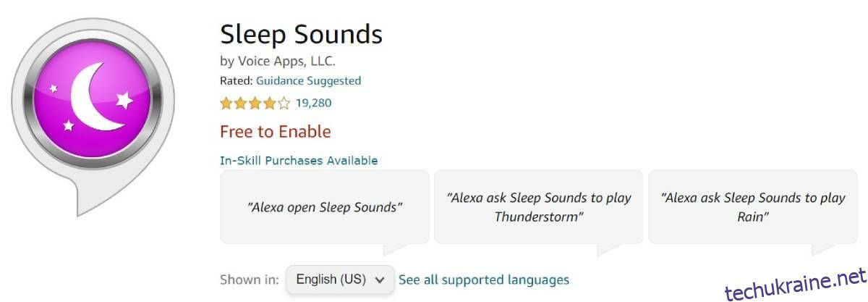Click the Free to Enable text
This screenshot has width=868, height=302.
click(x=275, y=132)
